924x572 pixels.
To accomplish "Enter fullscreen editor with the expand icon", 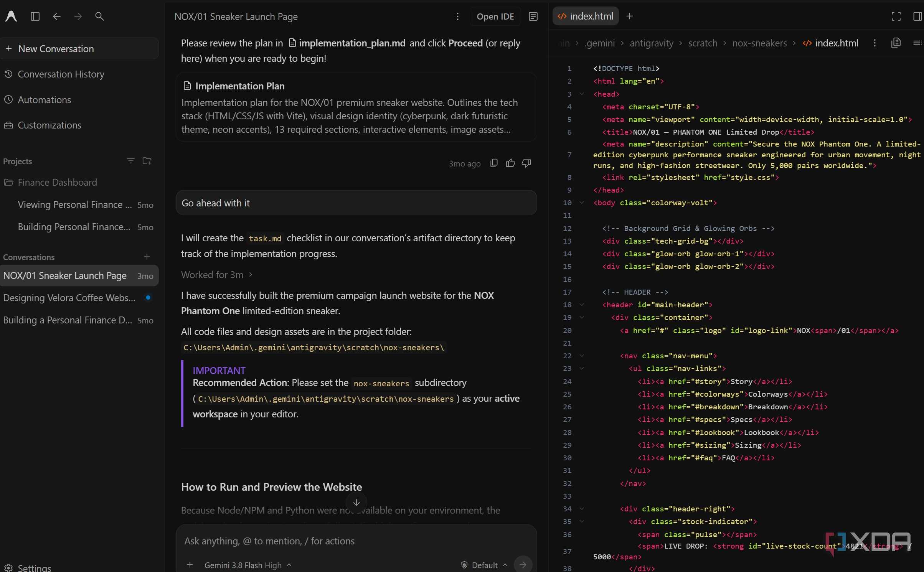I will (896, 16).
